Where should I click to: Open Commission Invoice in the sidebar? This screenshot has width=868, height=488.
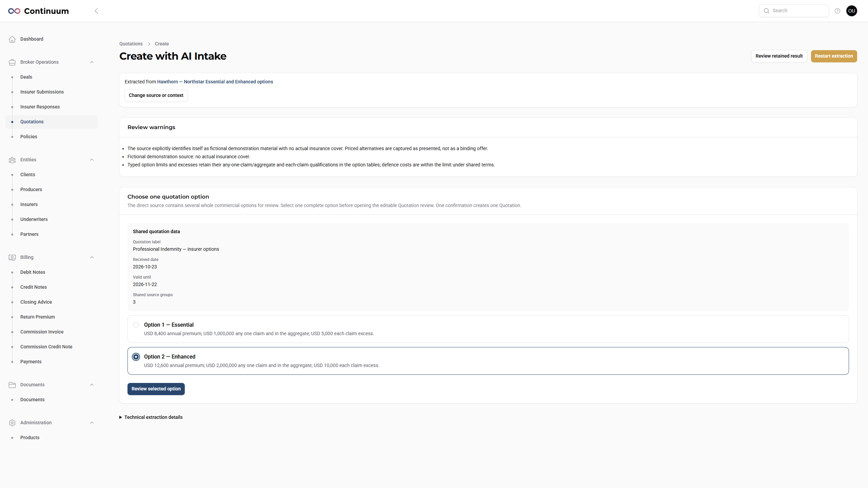tap(42, 332)
